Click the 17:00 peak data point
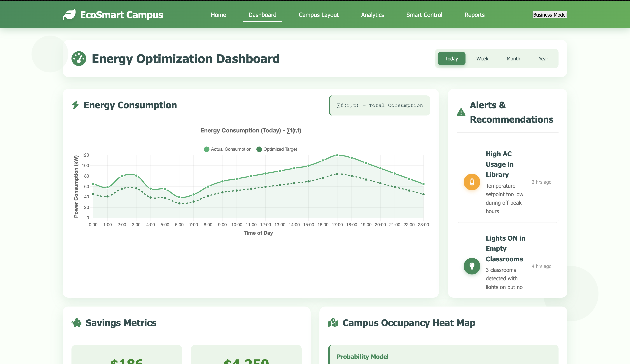630x364 pixels. [x=337, y=155]
